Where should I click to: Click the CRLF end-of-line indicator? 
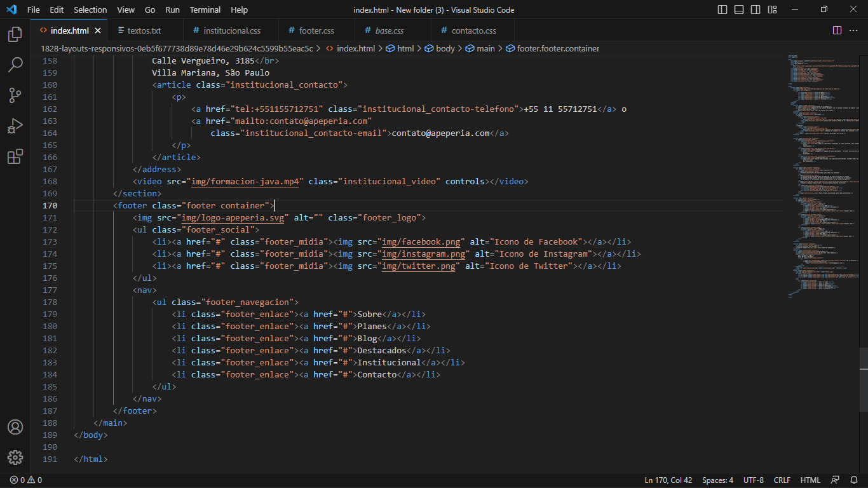[x=782, y=480]
